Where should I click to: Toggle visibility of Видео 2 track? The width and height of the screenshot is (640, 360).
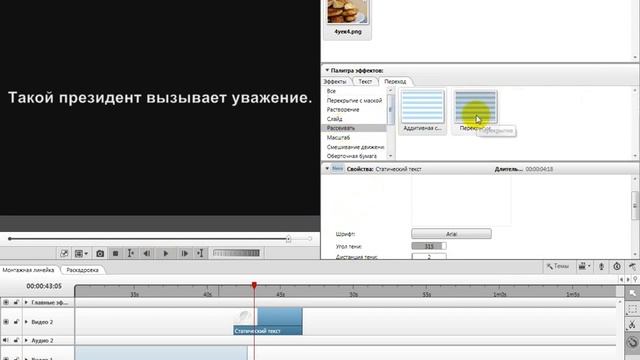click(x=6, y=322)
